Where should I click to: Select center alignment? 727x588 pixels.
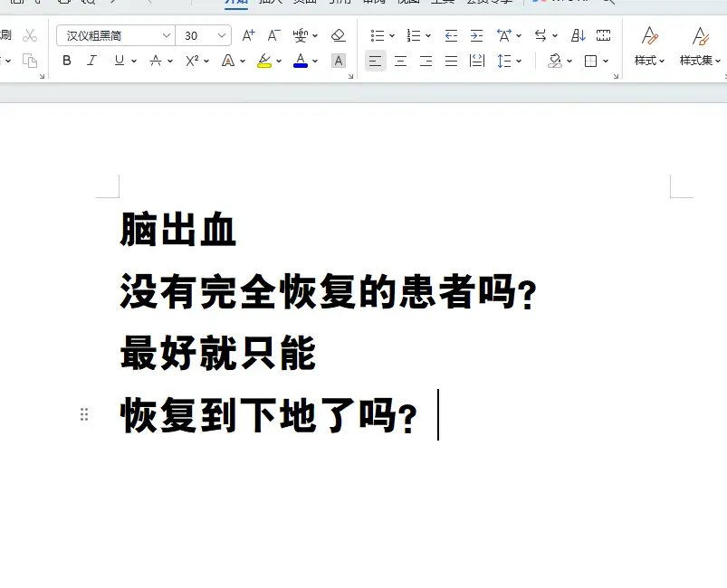click(400, 61)
